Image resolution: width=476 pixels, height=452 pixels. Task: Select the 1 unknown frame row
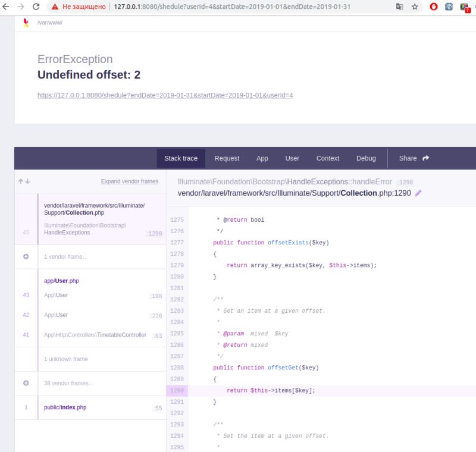coord(90,359)
